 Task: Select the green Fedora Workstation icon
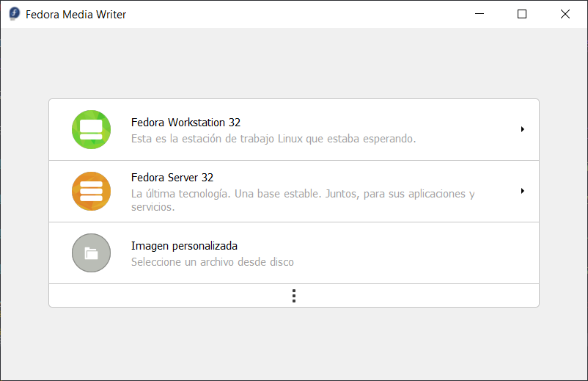(91, 129)
